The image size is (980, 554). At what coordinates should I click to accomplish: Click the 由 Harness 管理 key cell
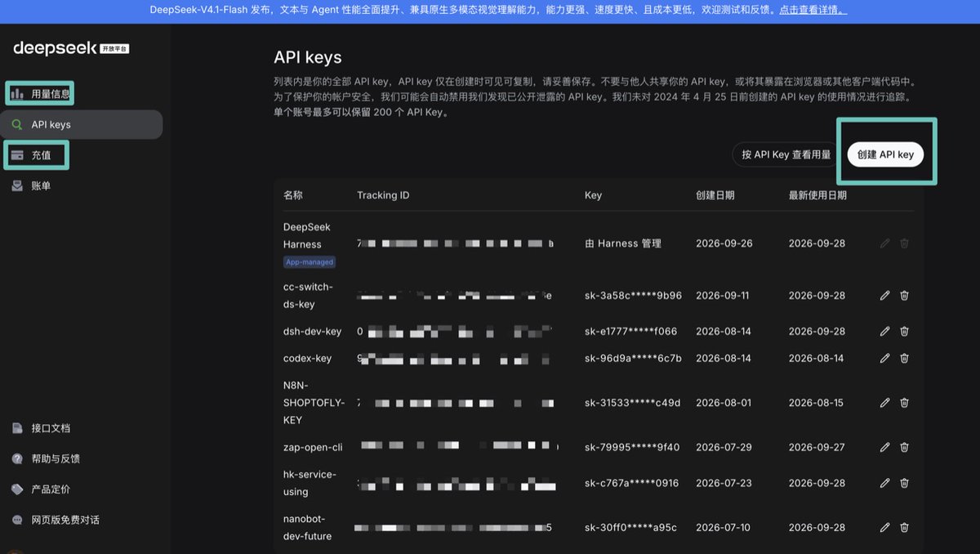click(x=623, y=243)
